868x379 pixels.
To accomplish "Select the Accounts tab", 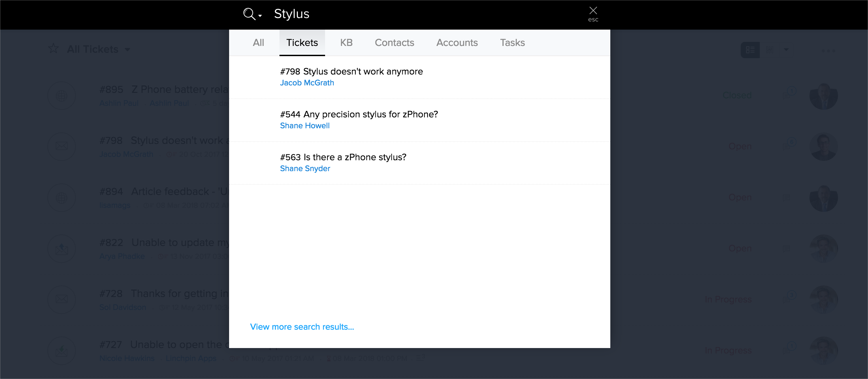I will 457,43.
